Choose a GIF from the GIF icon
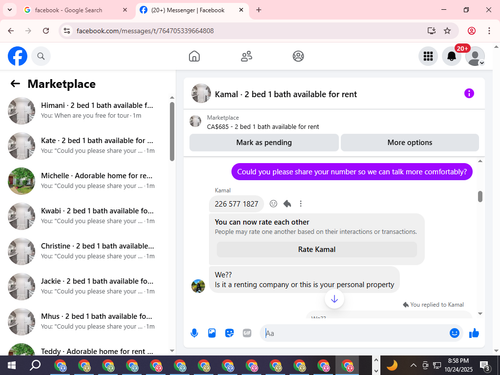Image resolution: width=500 pixels, height=375 pixels. [x=247, y=333]
